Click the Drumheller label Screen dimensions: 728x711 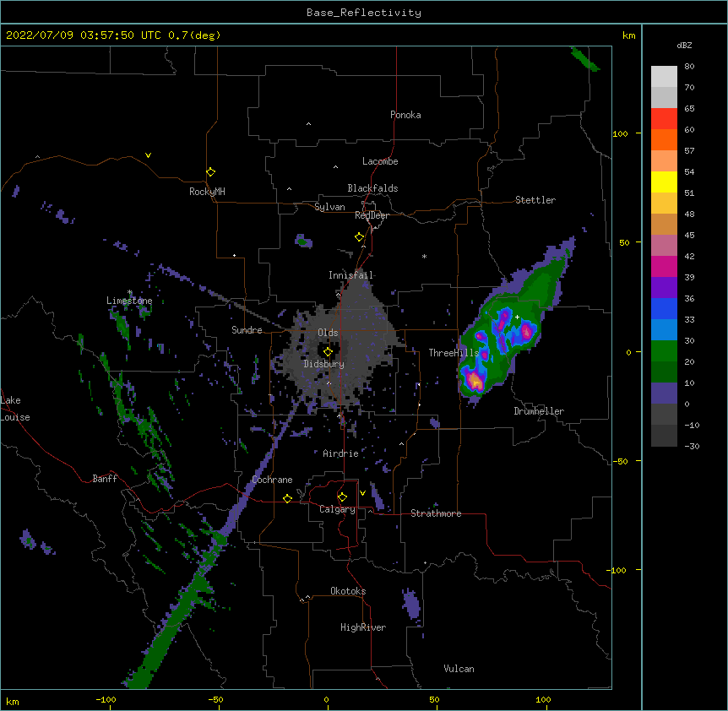539,411
